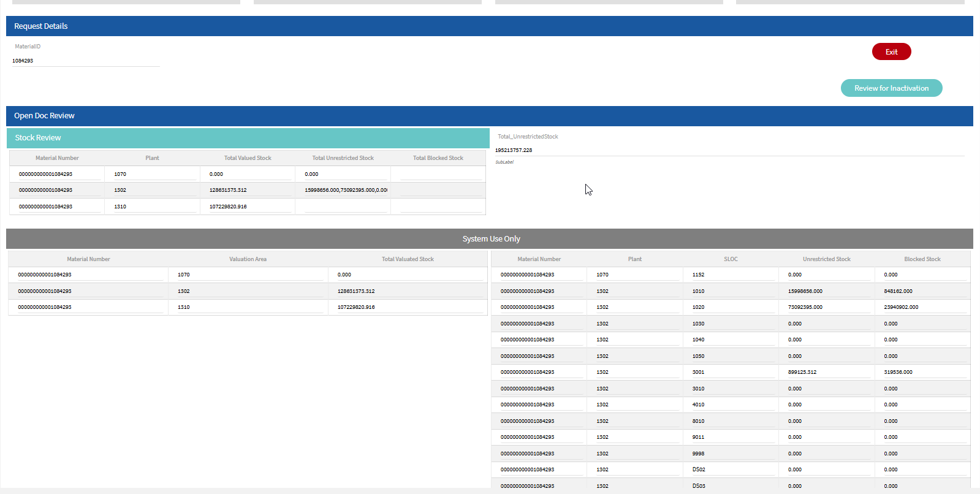Click Material Number header in Stock Review table
This screenshot has width=980, height=494.
[57, 158]
